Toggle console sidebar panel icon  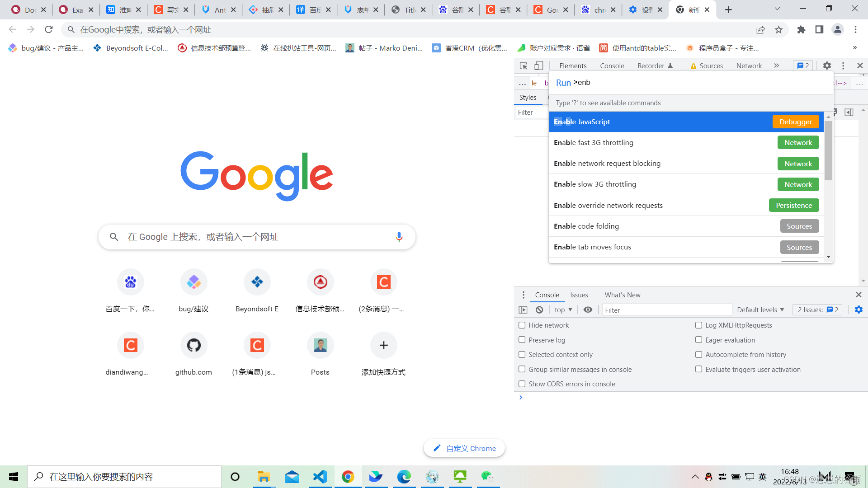point(523,310)
